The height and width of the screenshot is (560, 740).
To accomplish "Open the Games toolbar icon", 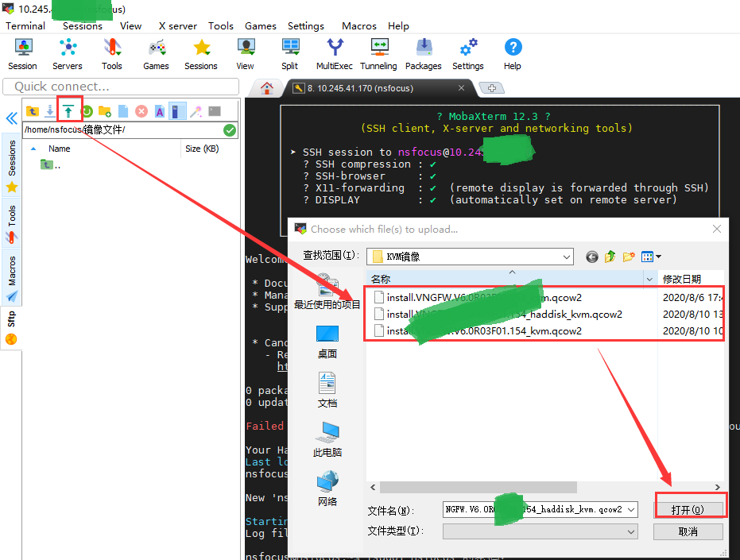I will tap(157, 54).
